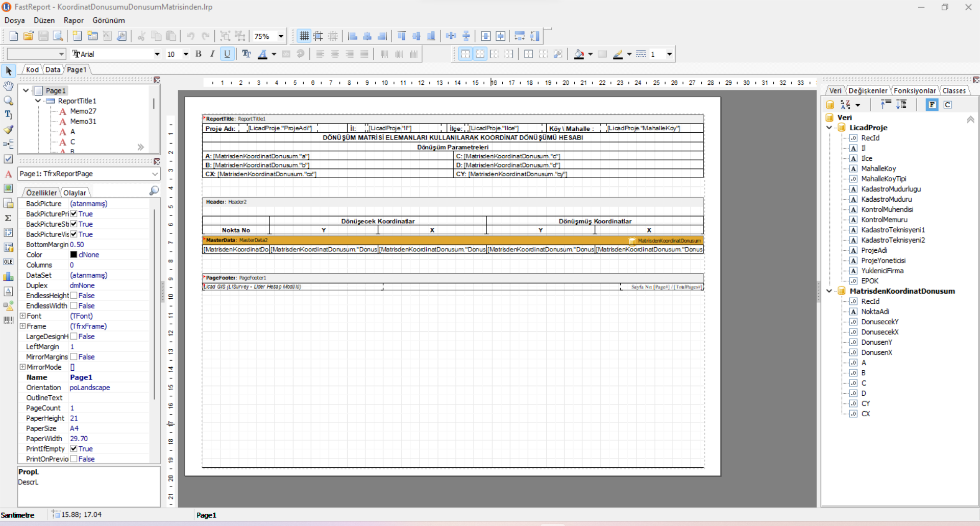Insert a Band object from left toolbar

coord(8,145)
